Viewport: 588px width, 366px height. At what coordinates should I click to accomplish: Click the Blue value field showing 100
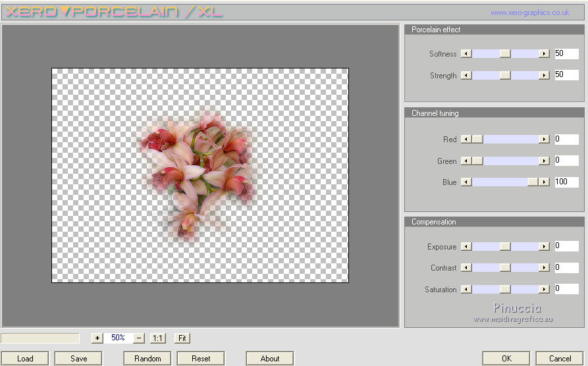(567, 182)
